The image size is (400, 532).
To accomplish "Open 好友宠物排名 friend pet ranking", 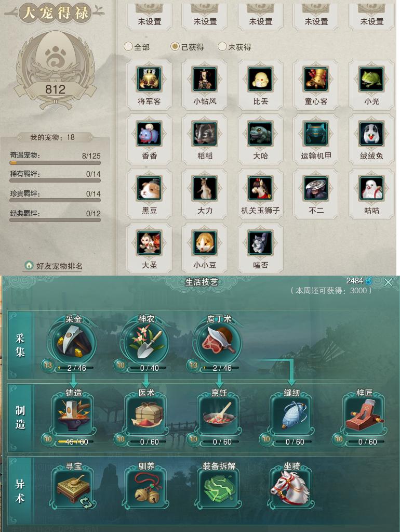I will pos(55,266).
